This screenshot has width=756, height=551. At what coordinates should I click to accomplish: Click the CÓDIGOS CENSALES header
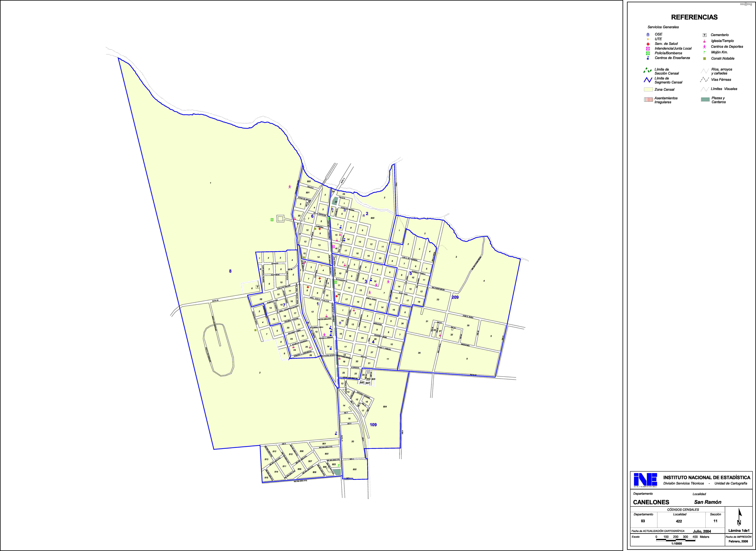pyautogui.click(x=683, y=510)
